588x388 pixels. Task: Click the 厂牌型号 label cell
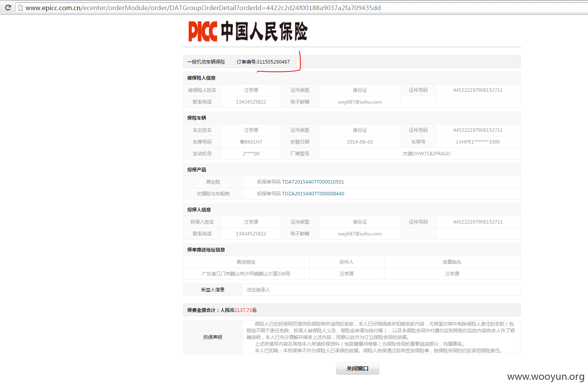click(x=300, y=154)
